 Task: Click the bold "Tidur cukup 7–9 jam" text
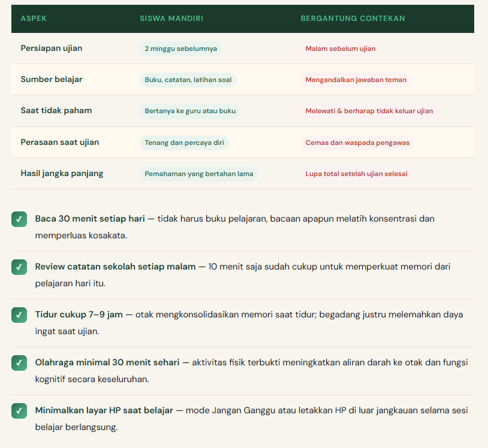(x=79, y=315)
